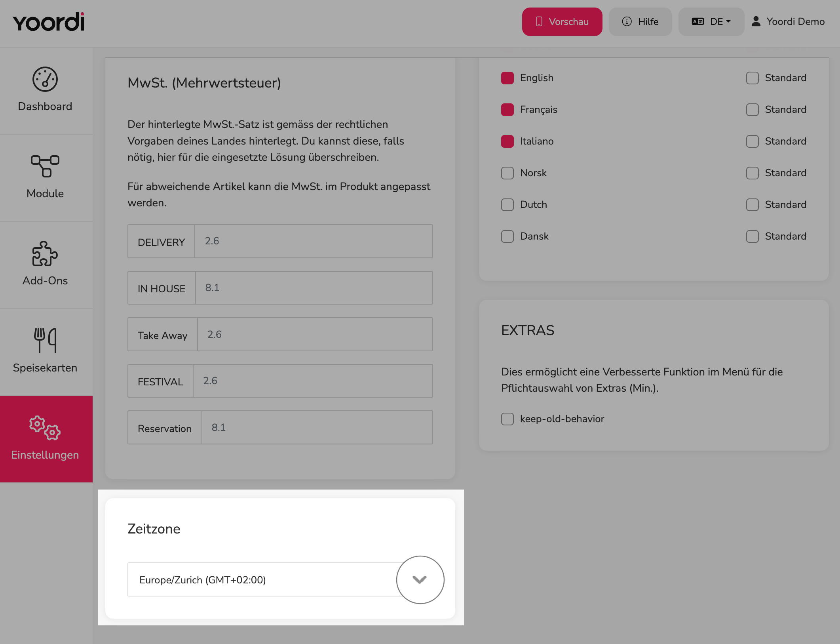This screenshot has height=644, width=840.
Task: Click the Yoordi logo
Action: tap(49, 22)
